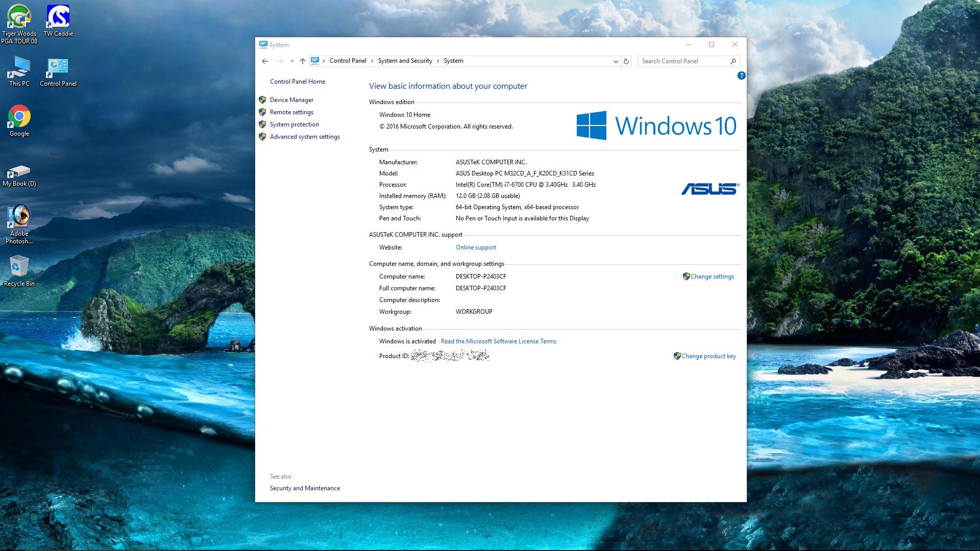Viewport: 980px width, 551px height.
Task: Click 'Windows 10 Home' edition text
Action: tap(405, 115)
